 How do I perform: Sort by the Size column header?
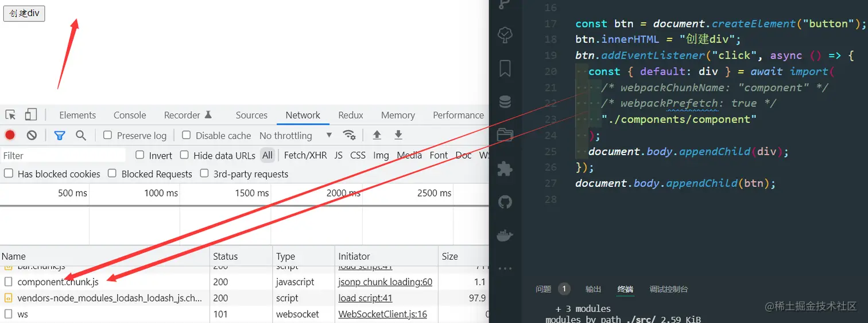pyautogui.click(x=463, y=256)
